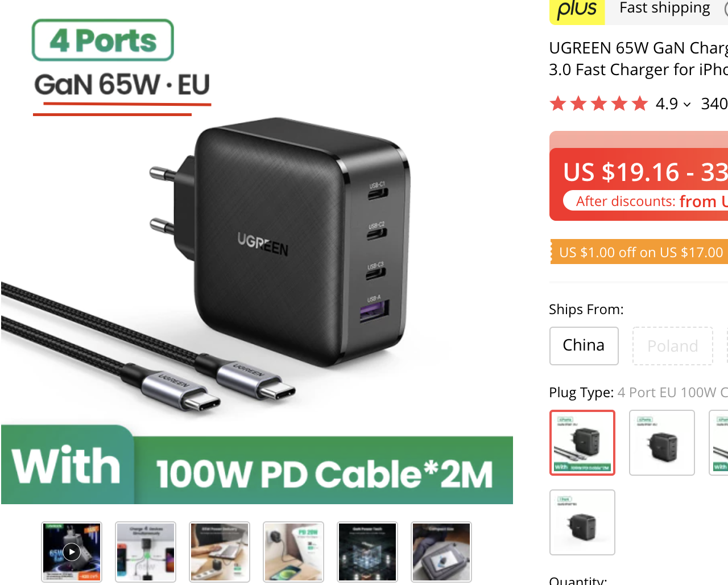Click the Fast shipping label

(x=664, y=8)
